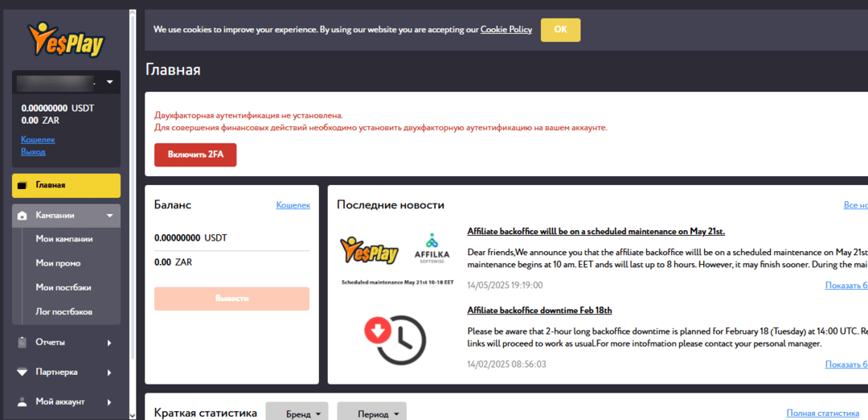This screenshot has height=420, width=868.
Task: Open Кошелек link in sidebar
Action: click(x=38, y=140)
